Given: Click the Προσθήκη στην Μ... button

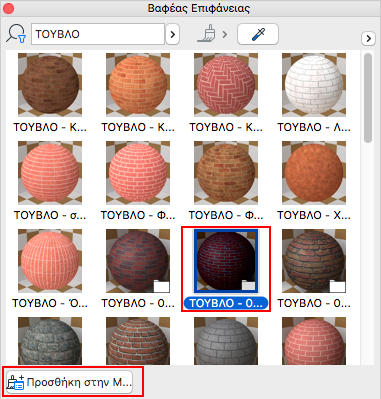Looking at the screenshot, I should pyautogui.click(x=69, y=382).
